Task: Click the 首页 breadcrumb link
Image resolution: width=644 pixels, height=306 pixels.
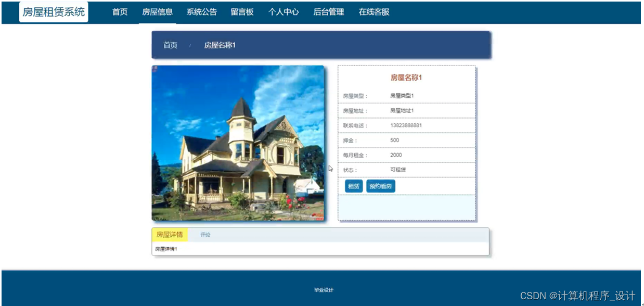Action: (170, 45)
